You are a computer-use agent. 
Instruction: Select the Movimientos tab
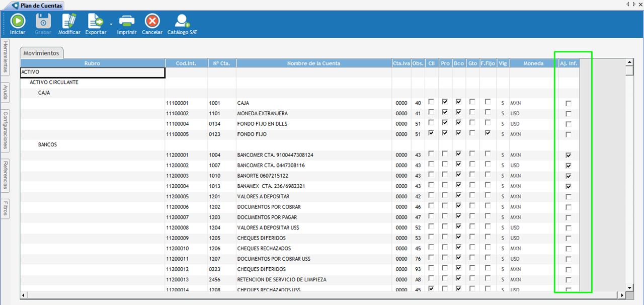click(x=41, y=53)
